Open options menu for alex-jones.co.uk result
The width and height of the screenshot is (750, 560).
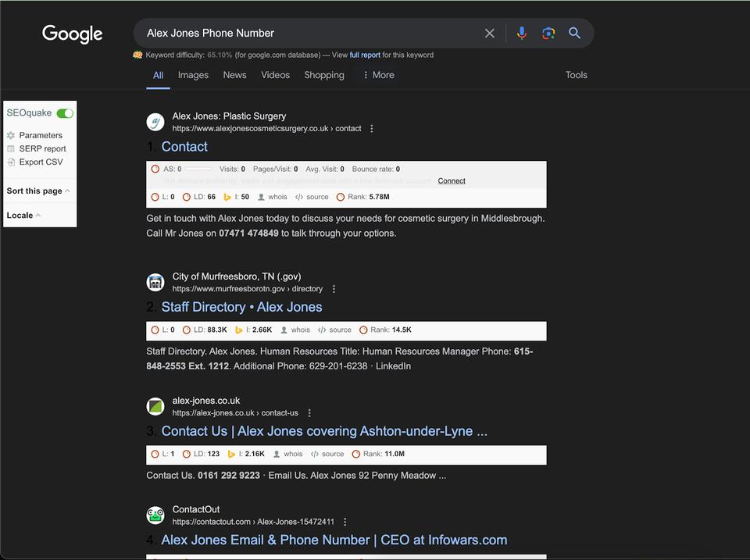point(309,412)
